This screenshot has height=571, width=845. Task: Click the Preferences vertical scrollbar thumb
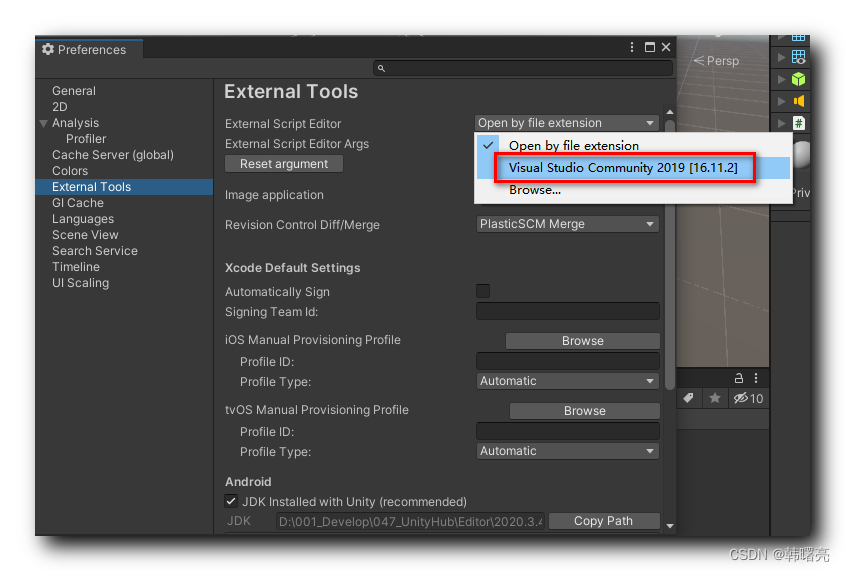point(670,254)
